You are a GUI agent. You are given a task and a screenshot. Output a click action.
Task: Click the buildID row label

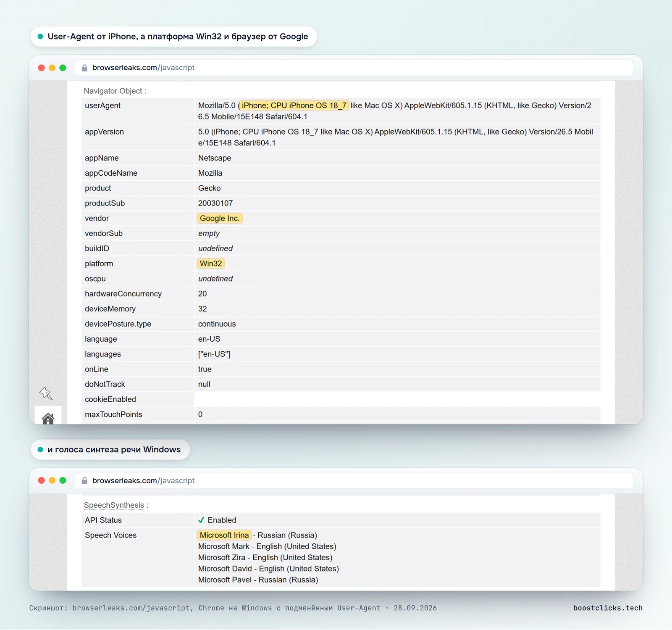click(x=97, y=248)
